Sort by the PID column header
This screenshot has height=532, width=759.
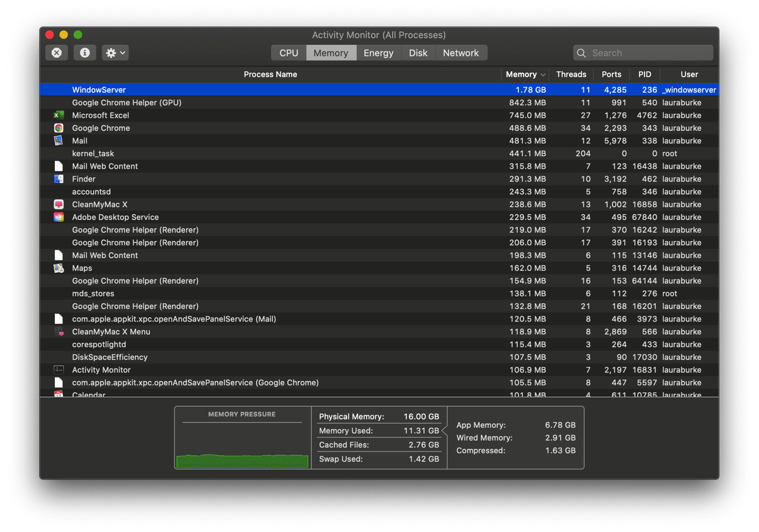645,74
